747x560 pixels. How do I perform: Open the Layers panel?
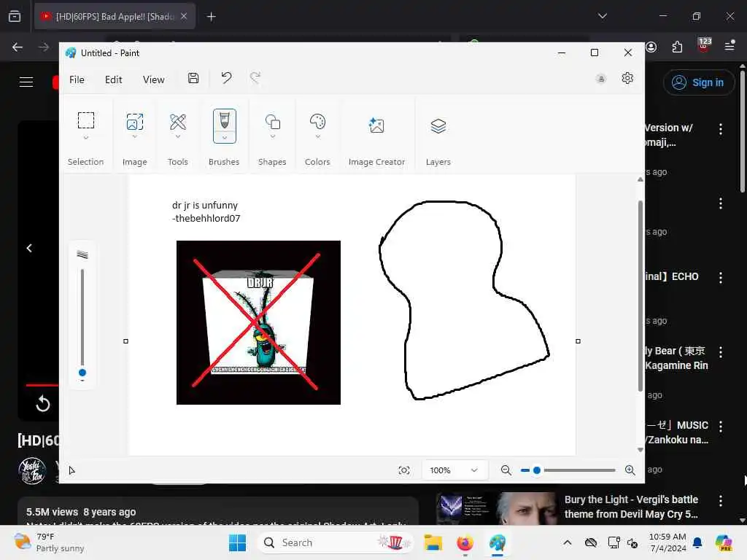pos(438,126)
